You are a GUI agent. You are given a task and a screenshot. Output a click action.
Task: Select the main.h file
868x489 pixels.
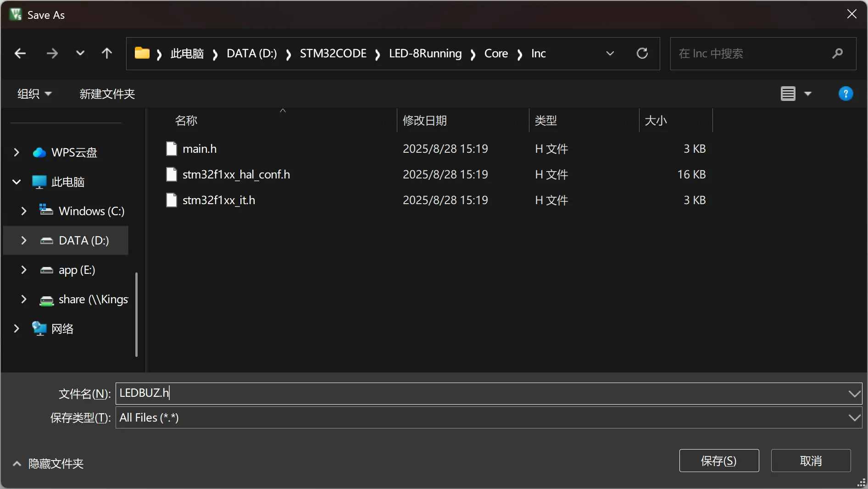click(x=200, y=149)
